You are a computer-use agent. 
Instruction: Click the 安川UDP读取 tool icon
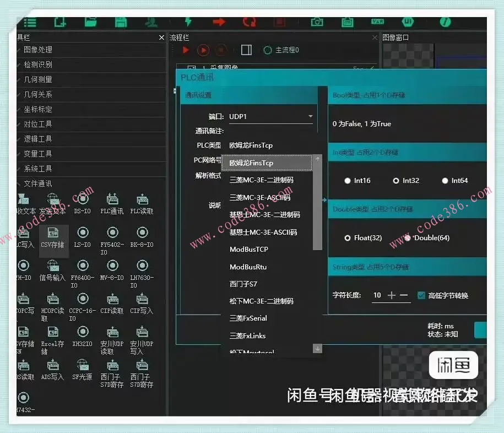pos(112,337)
